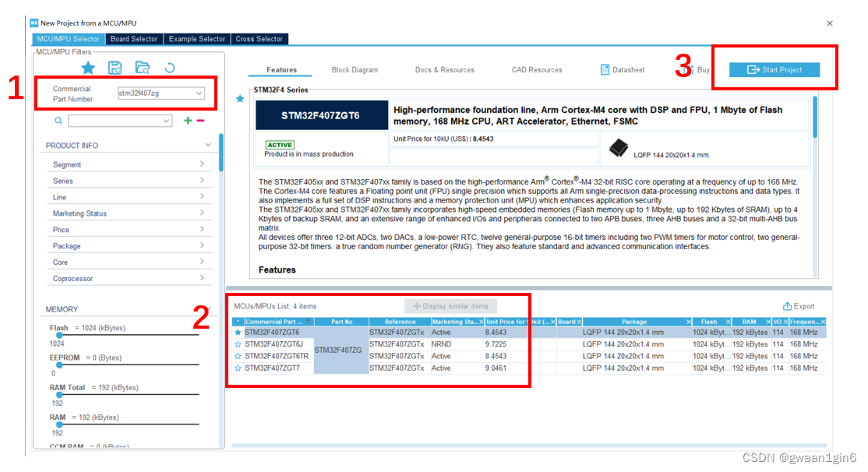868x472 pixels.
Task: Click the NRND marketing status cell
Action: [x=457, y=344]
